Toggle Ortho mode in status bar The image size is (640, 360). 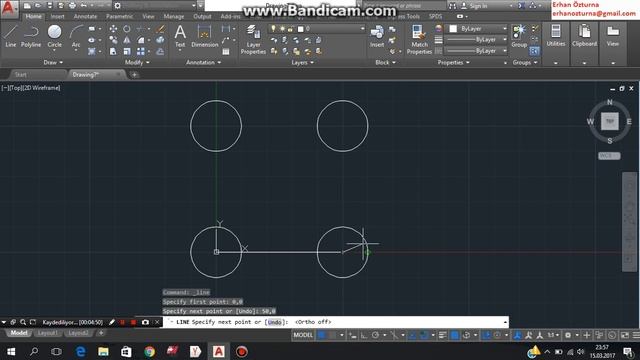pos(364,335)
